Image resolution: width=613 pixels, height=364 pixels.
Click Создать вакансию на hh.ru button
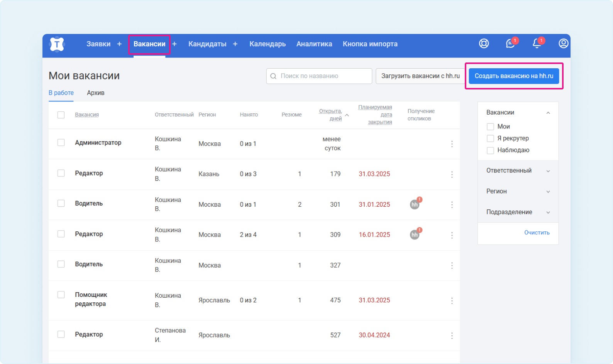click(514, 76)
